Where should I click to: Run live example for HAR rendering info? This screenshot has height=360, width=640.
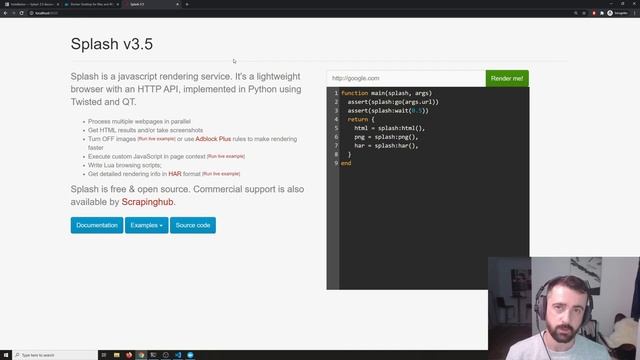(x=221, y=174)
